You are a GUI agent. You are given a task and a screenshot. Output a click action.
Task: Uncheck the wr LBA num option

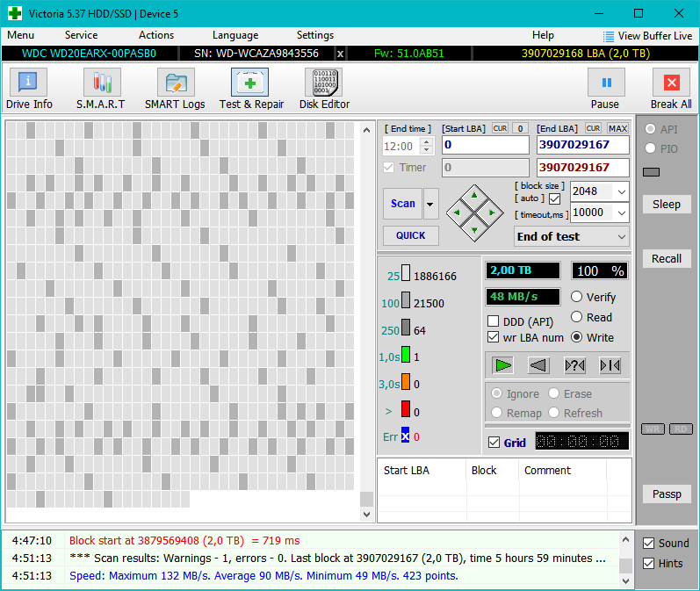tap(494, 337)
